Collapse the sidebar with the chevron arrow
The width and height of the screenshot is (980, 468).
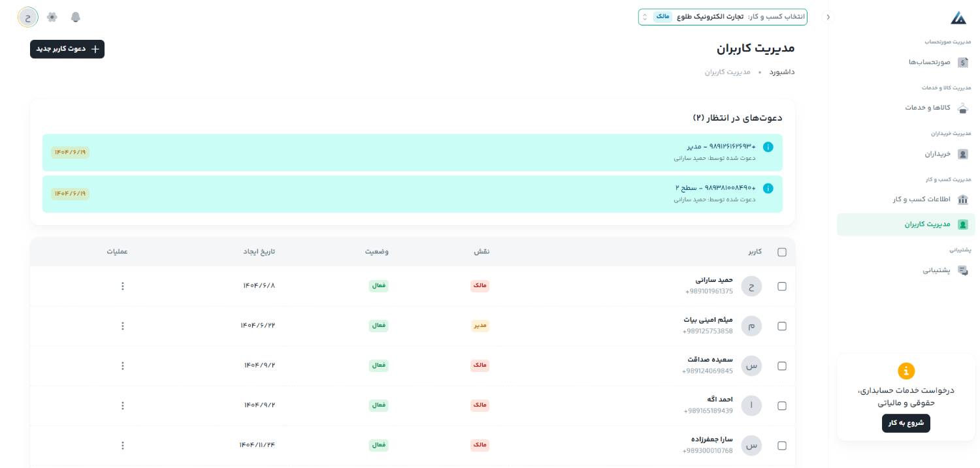pyautogui.click(x=828, y=17)
